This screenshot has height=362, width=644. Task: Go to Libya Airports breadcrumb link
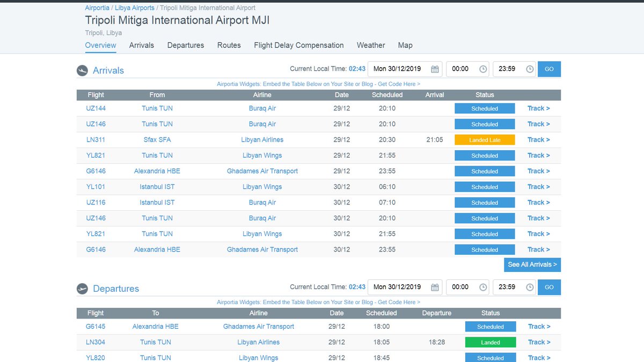[135, 8]
